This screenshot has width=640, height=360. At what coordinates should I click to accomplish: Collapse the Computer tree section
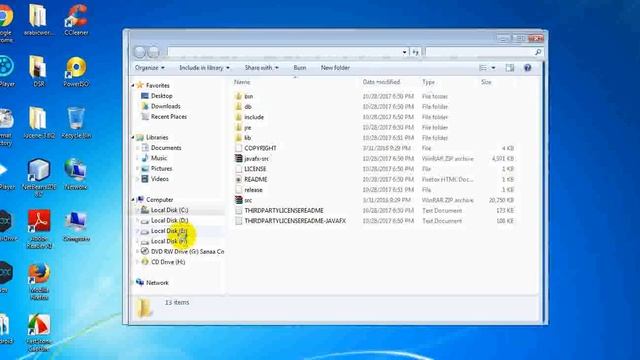(x=133, y=200)
